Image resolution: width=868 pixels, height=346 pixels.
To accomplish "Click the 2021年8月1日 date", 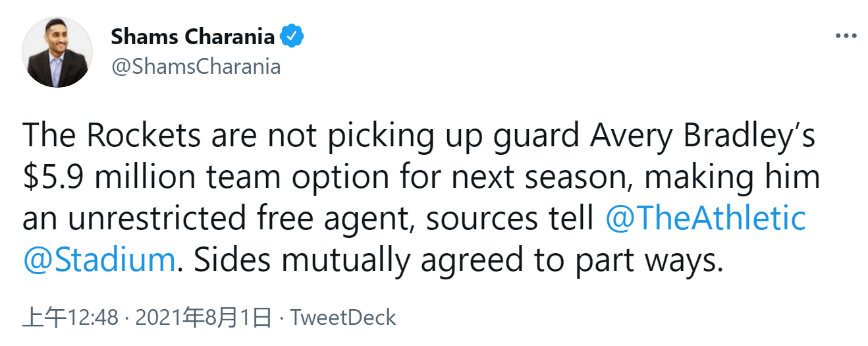I will tap(203, 318).
